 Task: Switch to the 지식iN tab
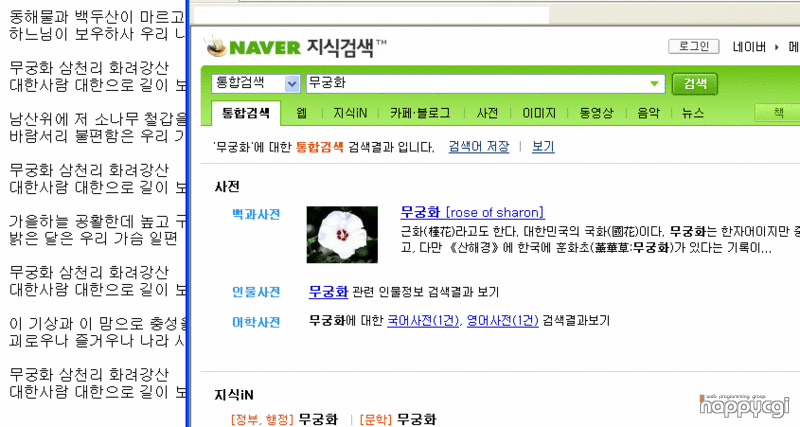tap(350, 113)
